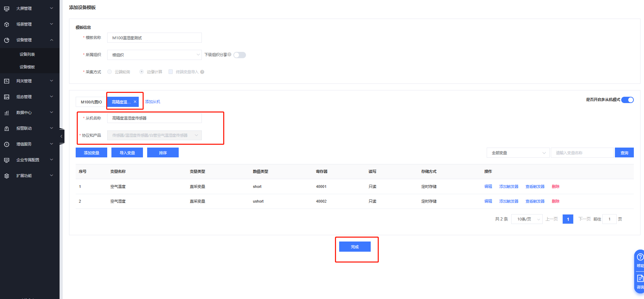
Task: Click the 网关管理 icon in sidebar
Action: 7,81
